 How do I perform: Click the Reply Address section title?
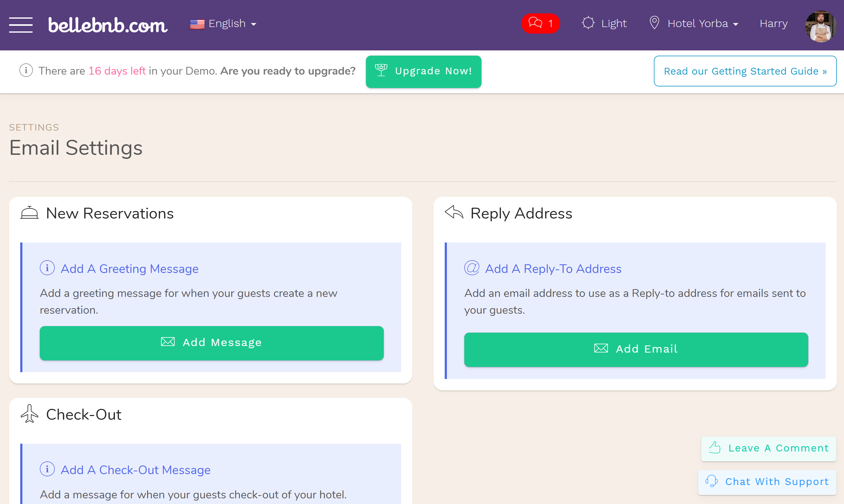pyautogui.click(x=521, y=213)
